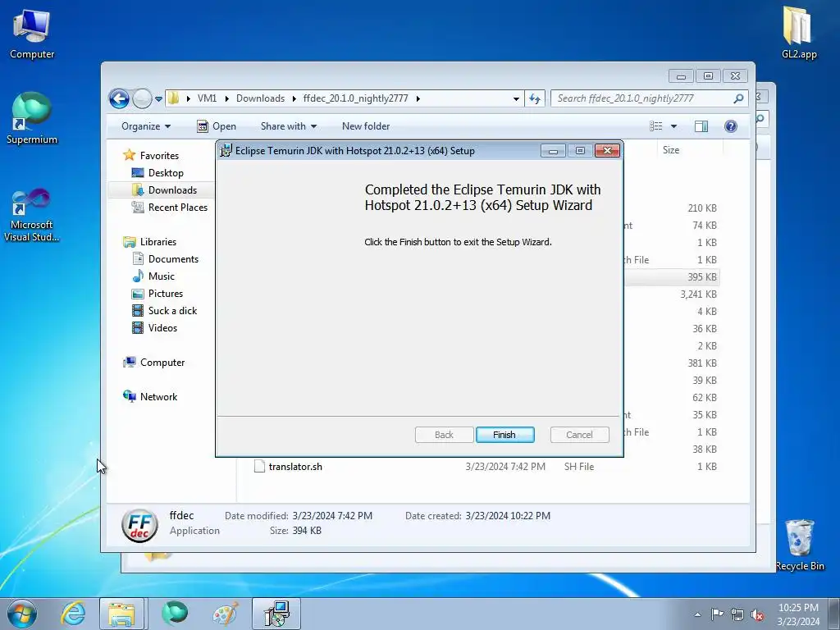840x630 pixels.
Task: Click Date modified value 3/23/2024 7:42 PM
Action: (332, 516)
